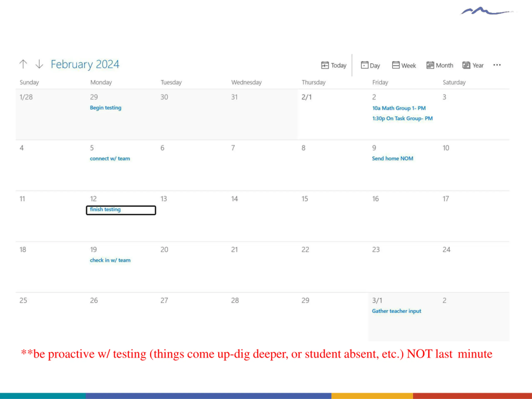Select Sunday February 18
Screen dimensions: 532x399
pyautogui.click(x=23, y=250)
